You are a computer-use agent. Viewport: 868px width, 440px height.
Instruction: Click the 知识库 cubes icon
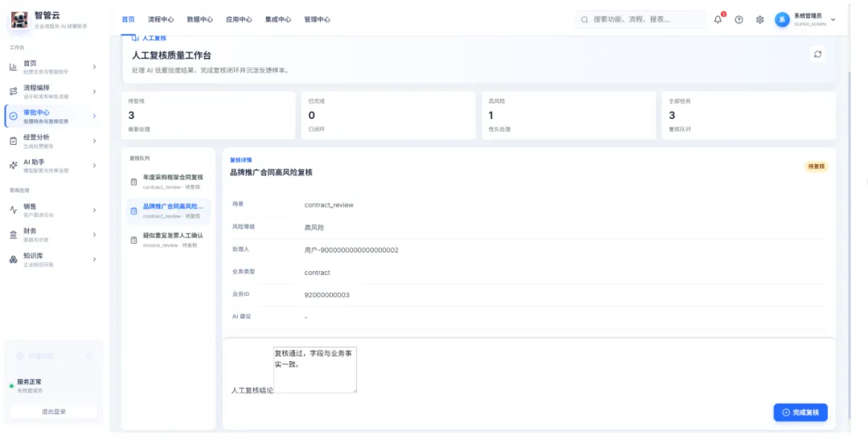pyautogui.click(x=14, y=259)
